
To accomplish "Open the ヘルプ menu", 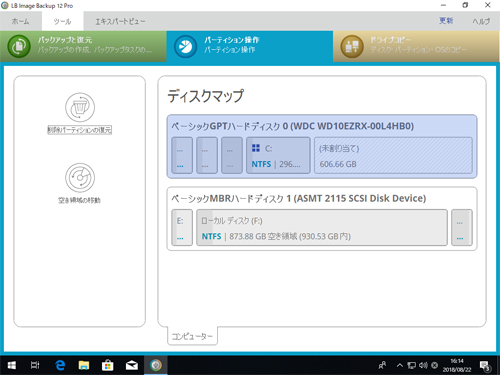I will click(481, 21).
